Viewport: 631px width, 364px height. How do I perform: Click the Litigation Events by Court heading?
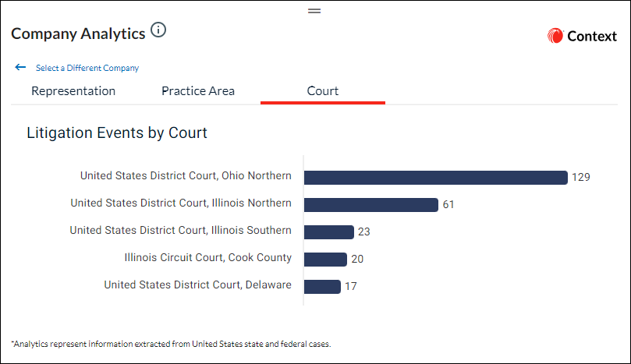(117, 133)
